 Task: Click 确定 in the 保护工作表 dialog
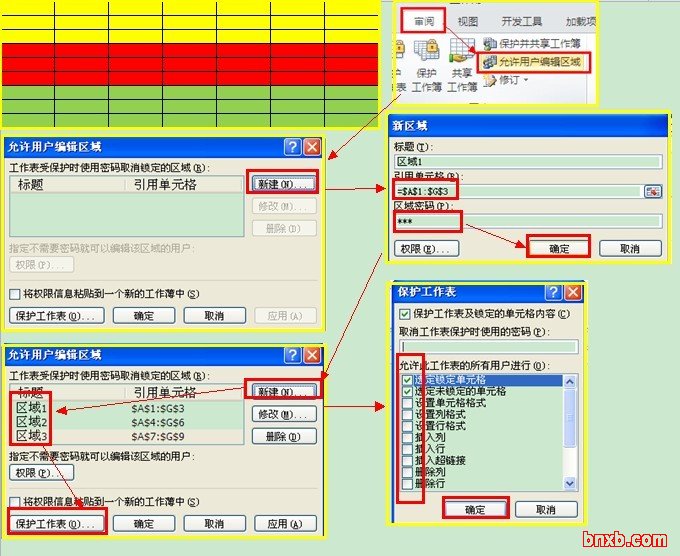click(x=475, y=509)
